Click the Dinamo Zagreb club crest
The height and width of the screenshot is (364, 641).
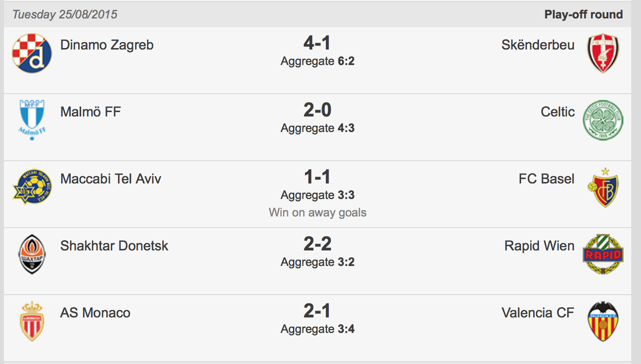pyautogui.click(x=32, y=53)
